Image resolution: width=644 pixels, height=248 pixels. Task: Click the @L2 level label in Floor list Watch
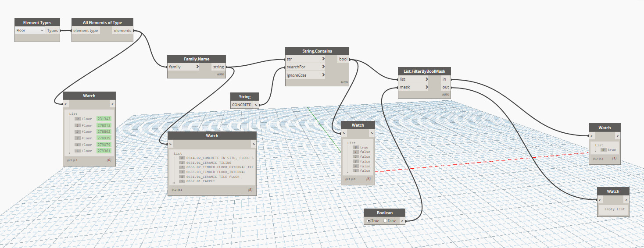click(70, 160)
